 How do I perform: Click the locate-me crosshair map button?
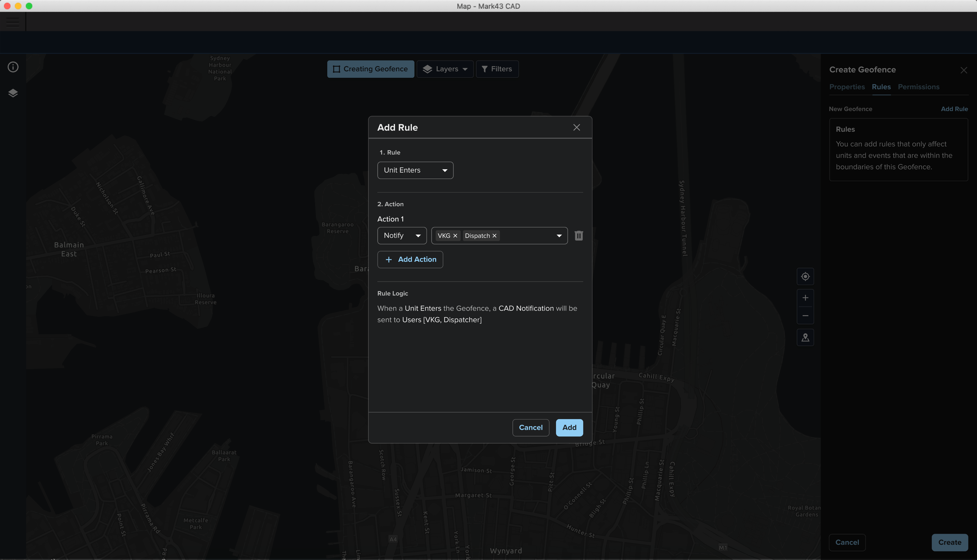[x=805, y=277]
